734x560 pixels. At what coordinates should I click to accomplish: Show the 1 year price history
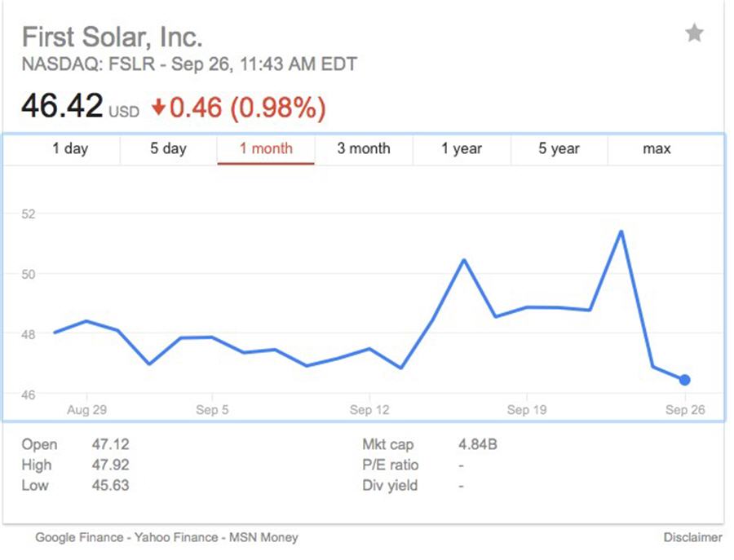click(x=462, y=148)
